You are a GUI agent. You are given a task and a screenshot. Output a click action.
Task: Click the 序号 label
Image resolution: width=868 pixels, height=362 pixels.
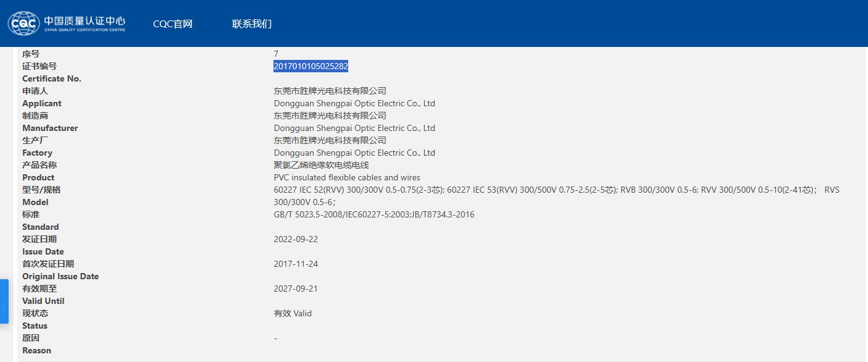(x=31, y=54)
